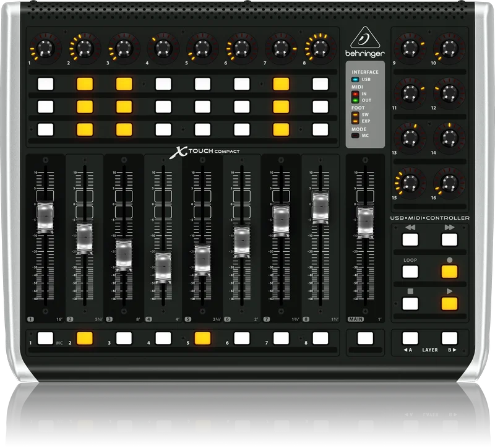
Task: Click the fast-forward transport button
Action: tap(449, 239)
